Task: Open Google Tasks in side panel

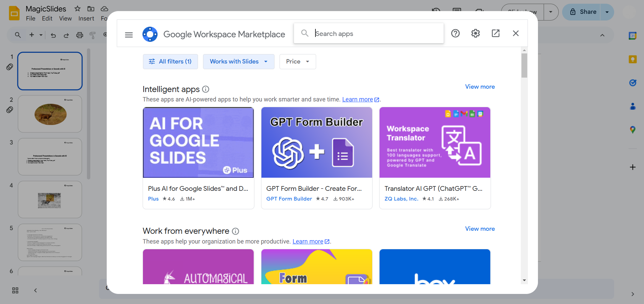Action: point(632,83)
